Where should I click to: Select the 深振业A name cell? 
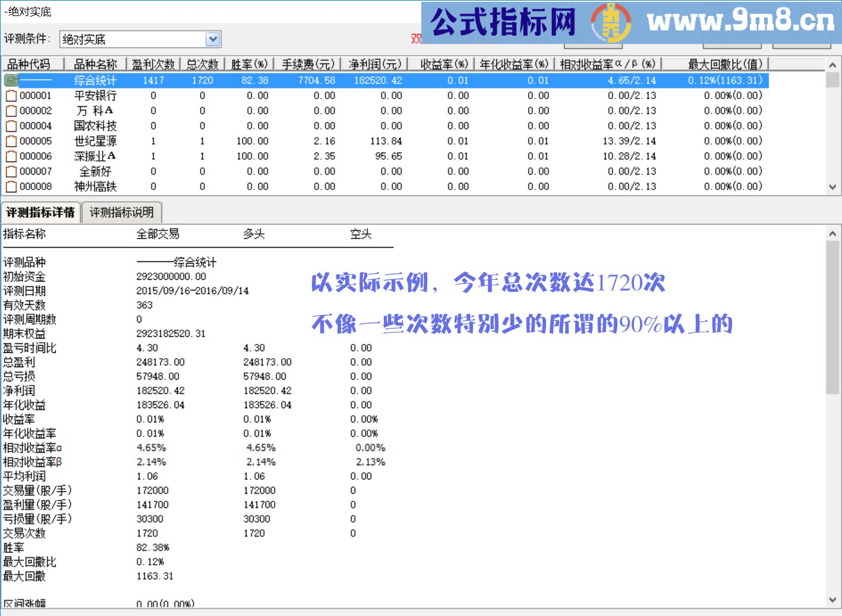tap(95, 156)
